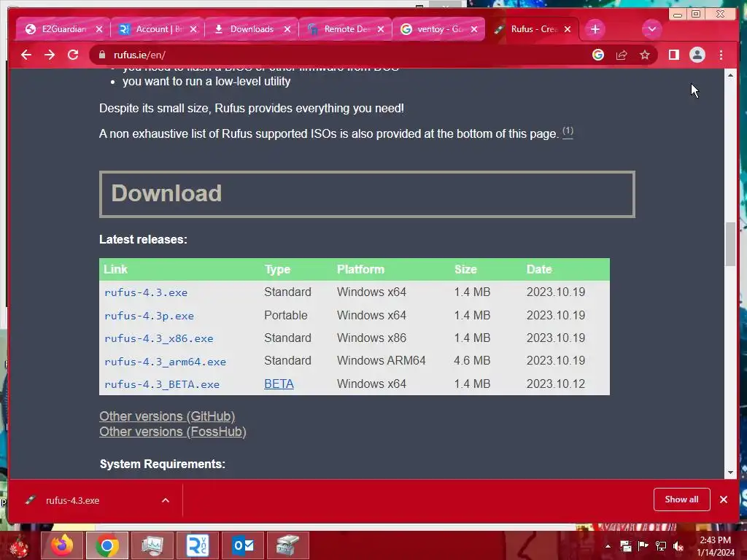
Task: Download rufus-4.3.exe link
Action: [146, 292]
